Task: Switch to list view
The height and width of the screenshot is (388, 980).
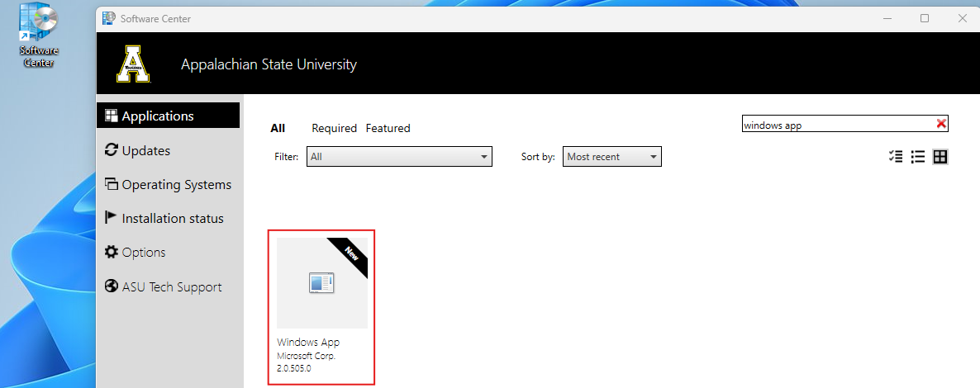Action: (917, 157)
